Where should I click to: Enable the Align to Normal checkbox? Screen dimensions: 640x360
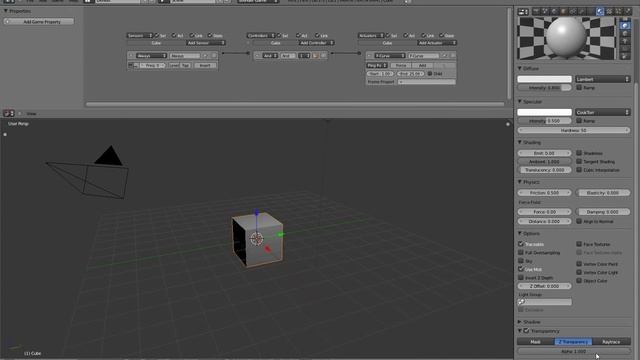click(579, 221)
